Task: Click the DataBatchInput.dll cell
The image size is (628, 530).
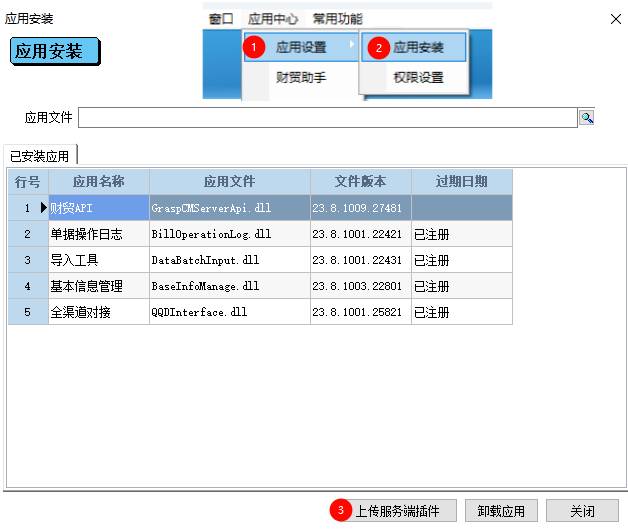Action: pos(230,260)
